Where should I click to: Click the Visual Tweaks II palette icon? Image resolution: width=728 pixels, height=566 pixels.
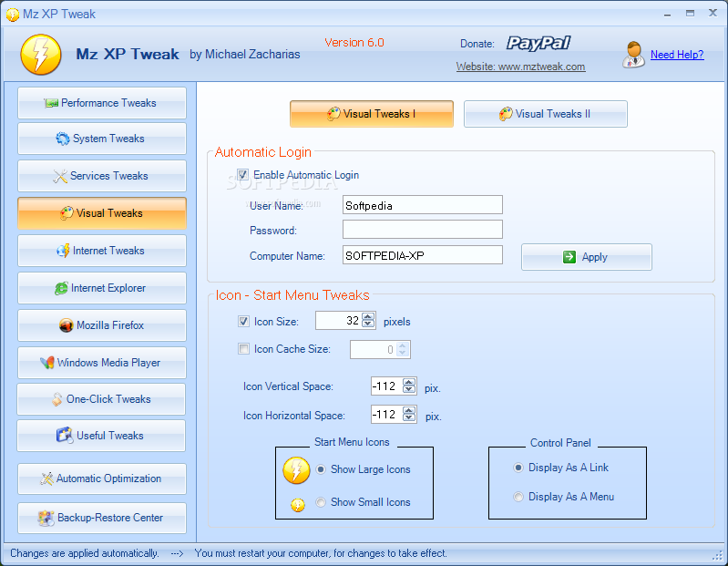click(x=505, y=114)
